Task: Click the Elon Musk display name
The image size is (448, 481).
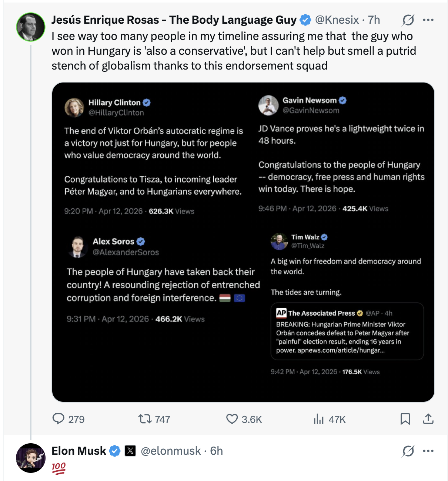Action: 79,451
